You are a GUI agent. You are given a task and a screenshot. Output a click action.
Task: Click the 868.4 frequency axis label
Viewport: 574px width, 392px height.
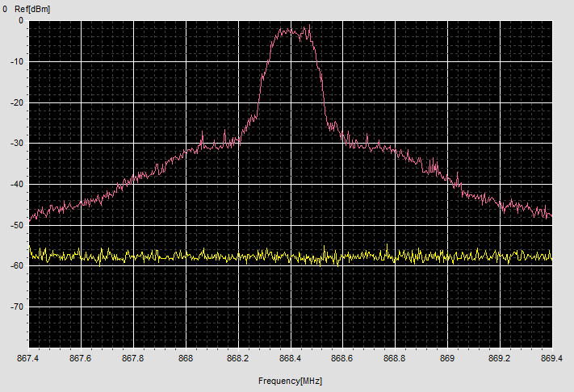click(x=290, y=358)
